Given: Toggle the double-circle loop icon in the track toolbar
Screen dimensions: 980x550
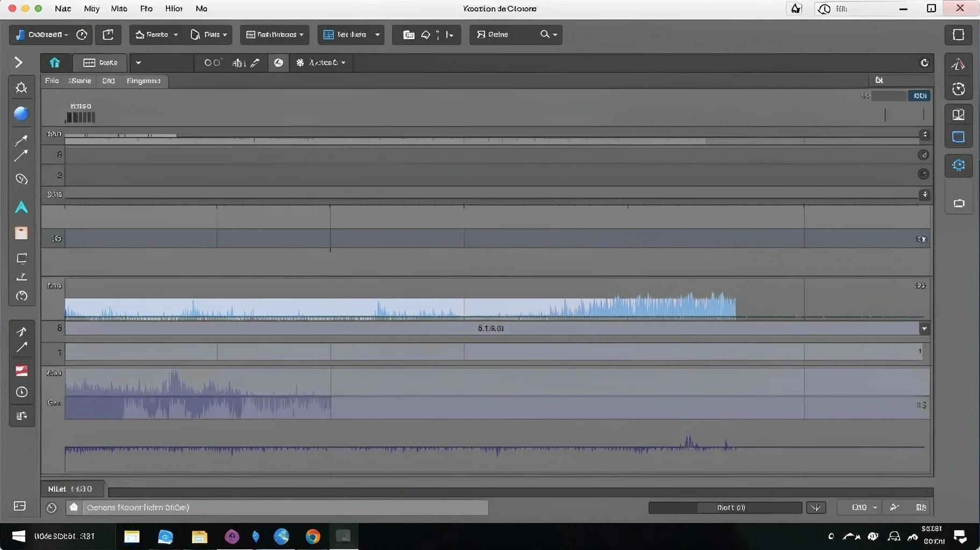Looking at the screenshot, I should tap(212, 63).
